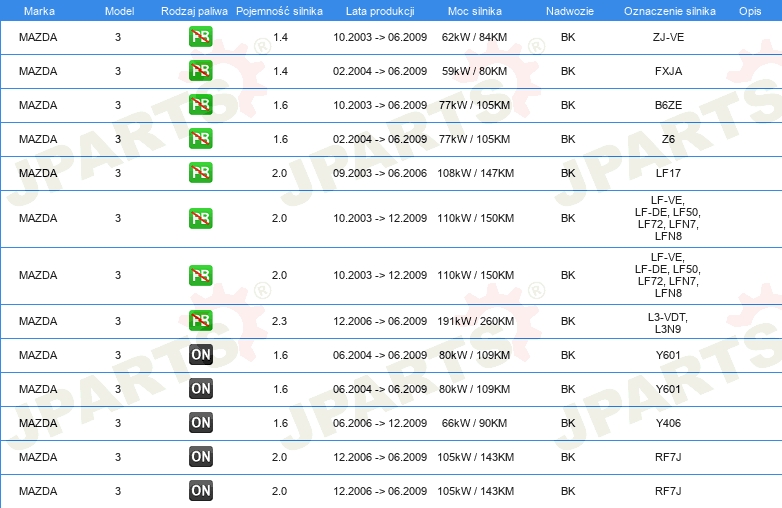The image size is (782, 508).
Task: Select production years in the B6ZE row
Action: pos(380,105)
